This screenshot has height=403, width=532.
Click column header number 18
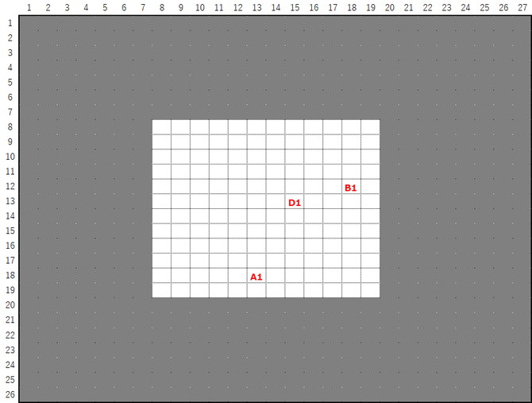pyautogui.click(x=352, y=7)
